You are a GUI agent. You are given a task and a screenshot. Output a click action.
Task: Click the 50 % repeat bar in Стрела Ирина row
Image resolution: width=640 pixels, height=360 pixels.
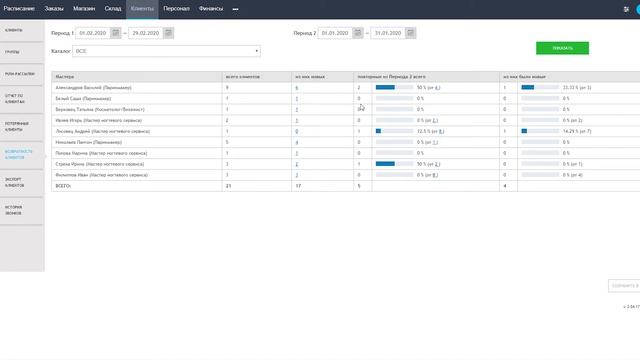[394, 164]
